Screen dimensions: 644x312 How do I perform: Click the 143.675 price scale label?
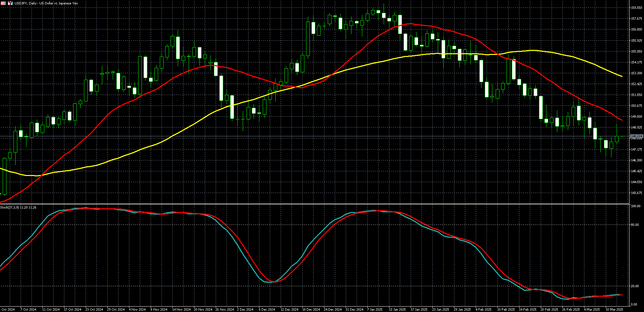pyautogui.click(x=637, y=193)
